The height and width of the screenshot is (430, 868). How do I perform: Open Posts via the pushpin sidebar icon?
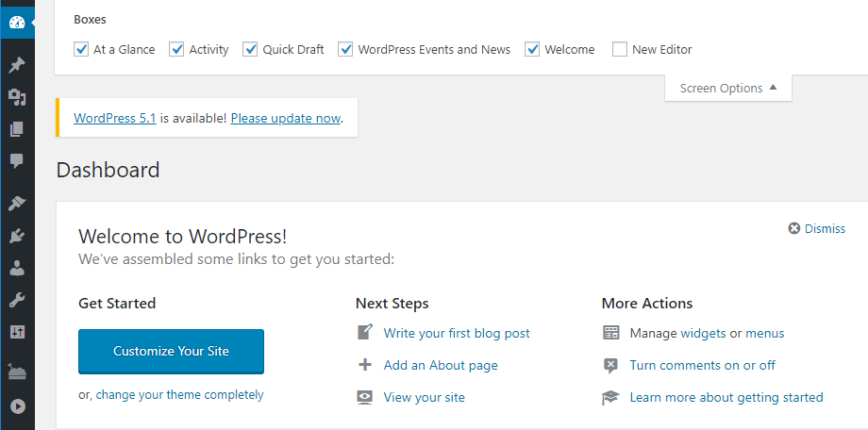pos(17,65)
